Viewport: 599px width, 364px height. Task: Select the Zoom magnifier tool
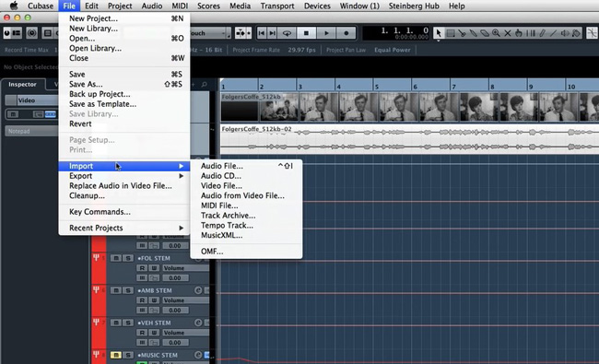tap(496, 33)
